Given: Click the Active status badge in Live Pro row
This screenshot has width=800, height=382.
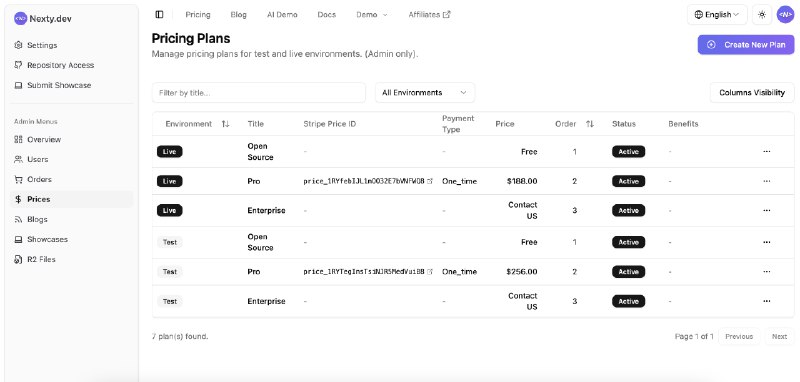Looking at the screenshot, I should tap(629, 181).
